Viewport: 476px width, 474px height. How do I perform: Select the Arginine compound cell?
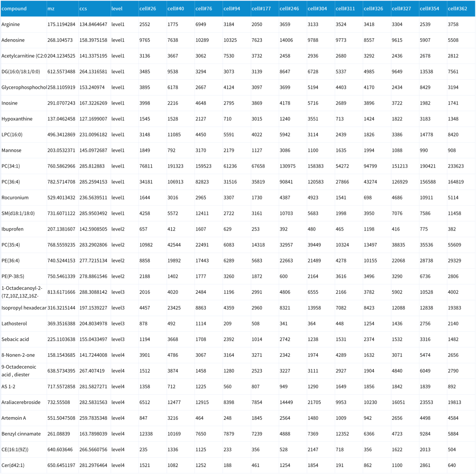pyautogui.click(x=24, y=24)
